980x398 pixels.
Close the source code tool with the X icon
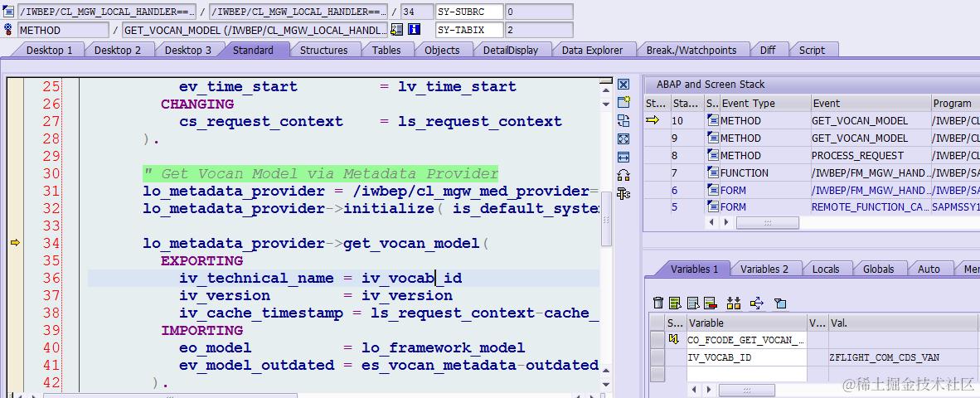pyautogui.click(x=623, y=85)
